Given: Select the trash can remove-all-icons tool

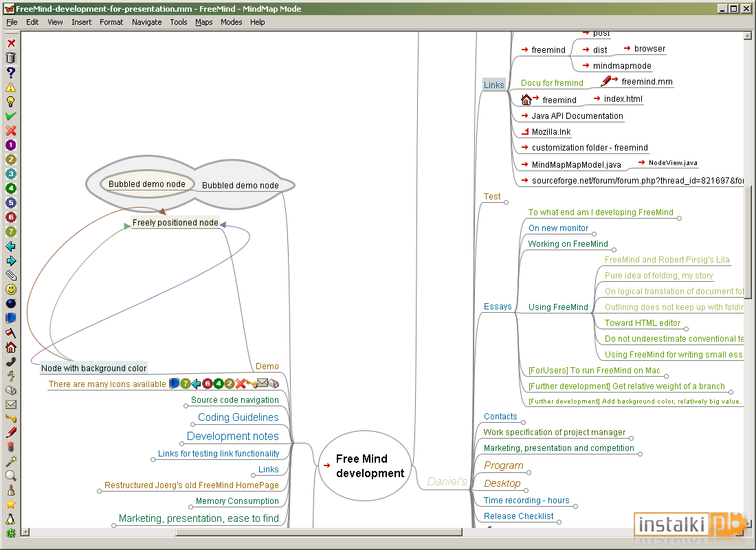Looking at the screenshot, I should coord(10,58).
